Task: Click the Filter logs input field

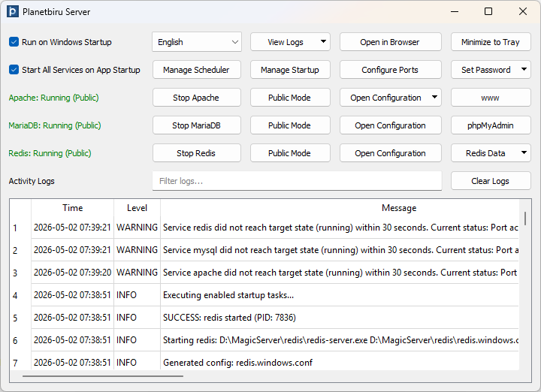Action: pos(297,181)
